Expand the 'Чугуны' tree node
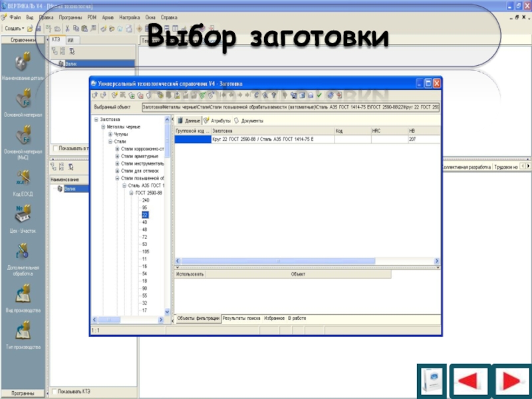532x399 pixels. (x=110, y=134)
